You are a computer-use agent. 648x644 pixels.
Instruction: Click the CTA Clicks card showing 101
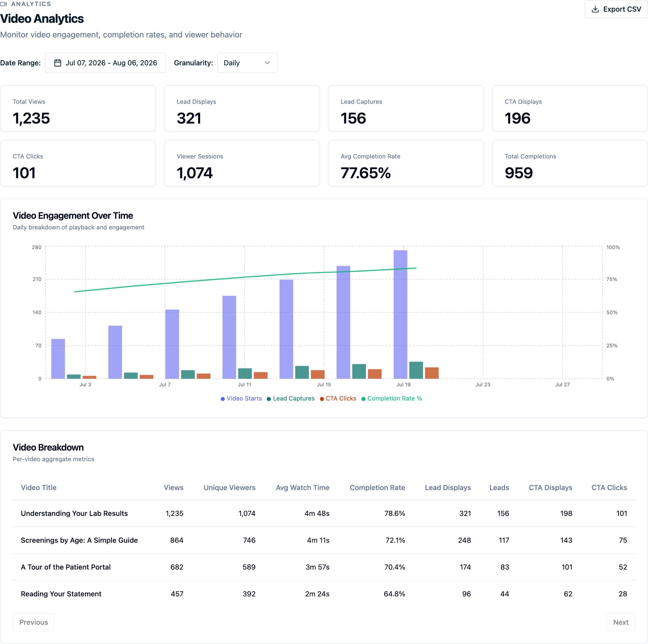(x=78, y=163)
